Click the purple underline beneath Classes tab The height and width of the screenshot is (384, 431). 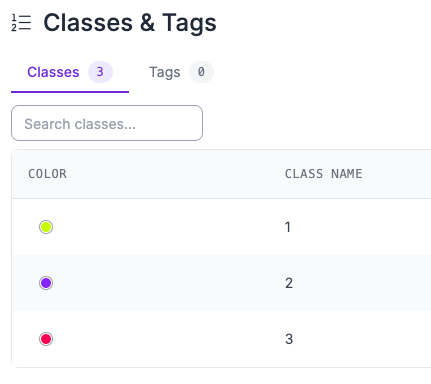[70, 92]
